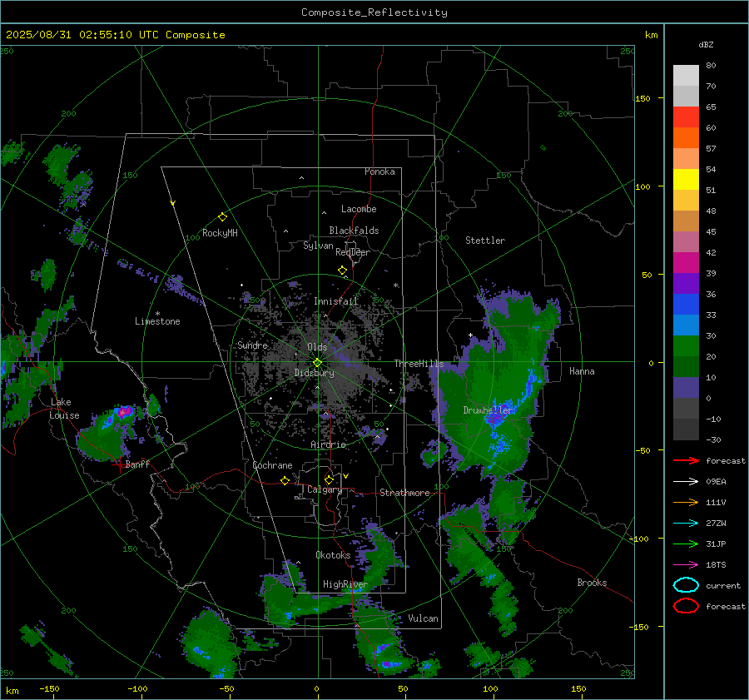749x700 pixels.
Task: Select the Olds label
Action: 317,346
